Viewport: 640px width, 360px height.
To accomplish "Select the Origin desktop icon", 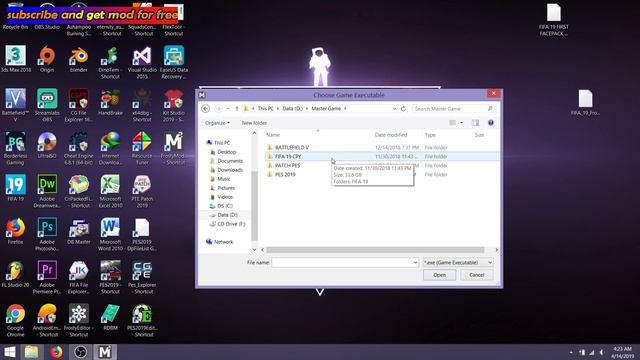I will click(47, 60).
